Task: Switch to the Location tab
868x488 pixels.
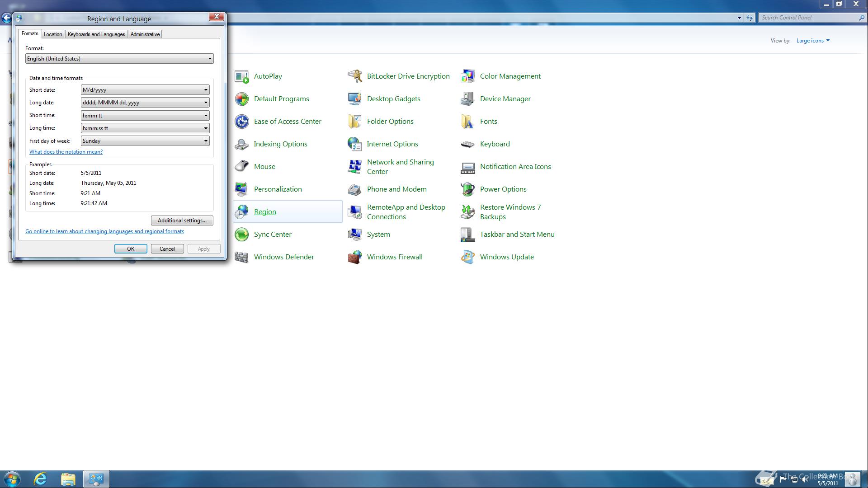Action: click(x=53, y=34)
